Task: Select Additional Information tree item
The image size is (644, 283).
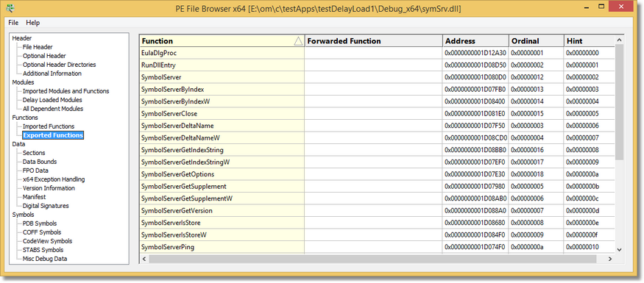Action: coord(52,74)
